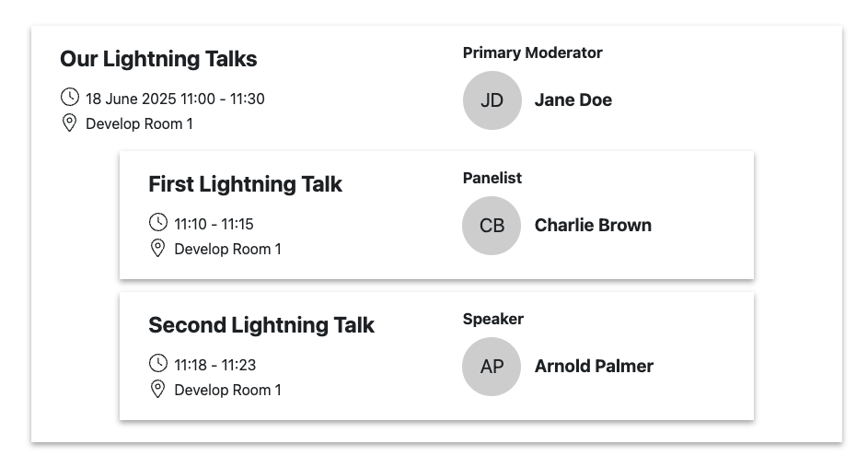Click the location pin in First Lightning Talk card
This screenshot has width=868, height=456.
pyautogui.click(x=157, y=248)
